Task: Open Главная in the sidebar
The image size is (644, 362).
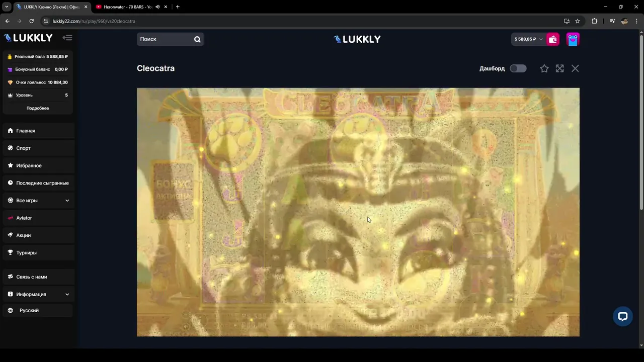Action: (39, 131)
